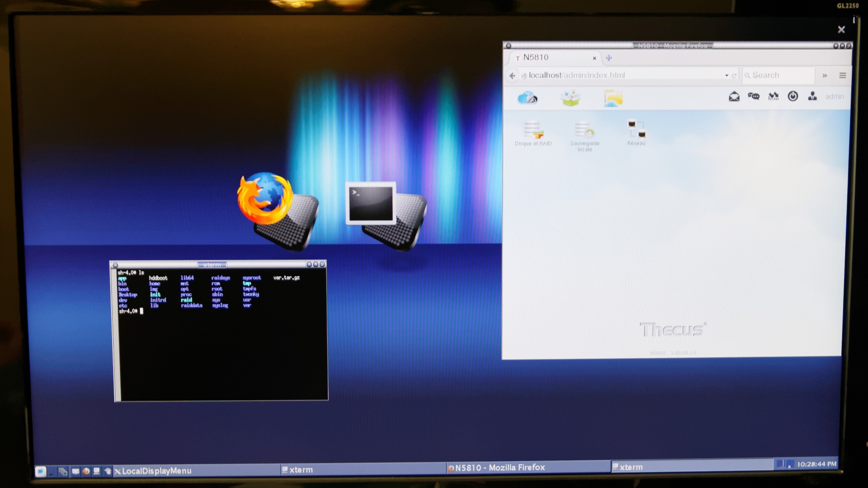Open a new tab with plus button
This screenshot has width=868, height=488.
[609, 58]
